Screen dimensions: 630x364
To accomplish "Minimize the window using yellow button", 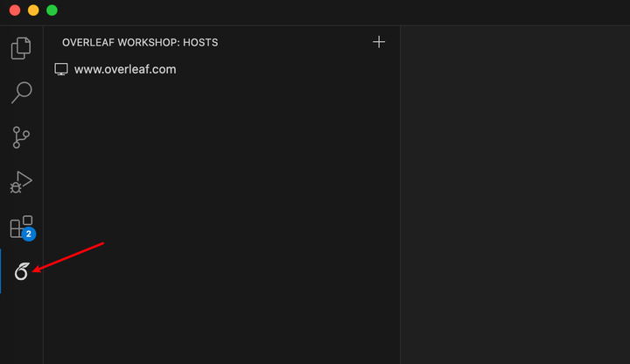I will click(33, 10).
